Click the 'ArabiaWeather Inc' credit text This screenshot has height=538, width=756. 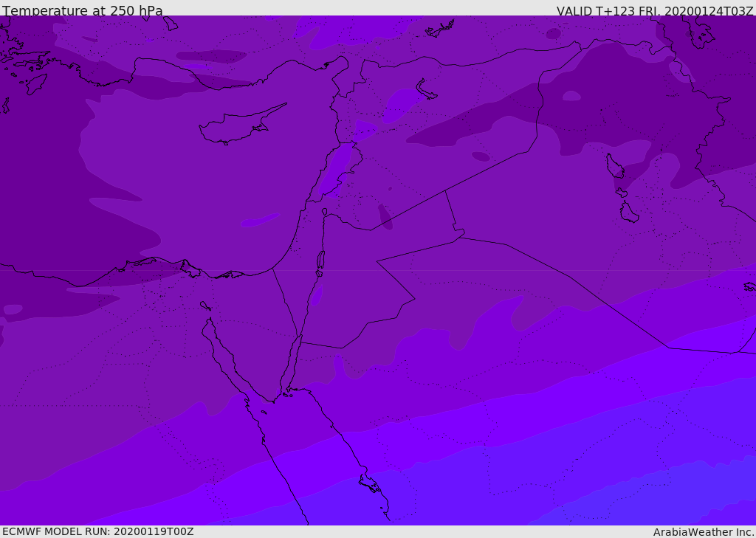[704, 532]
